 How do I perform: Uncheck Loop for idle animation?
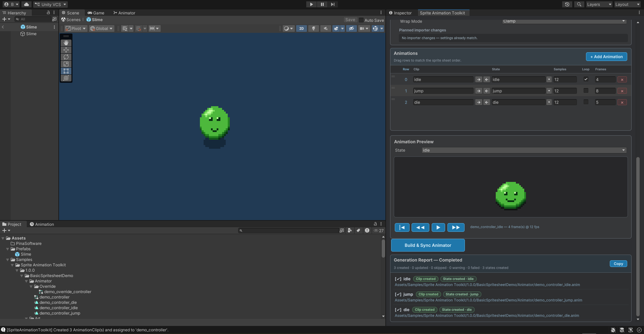586,79
